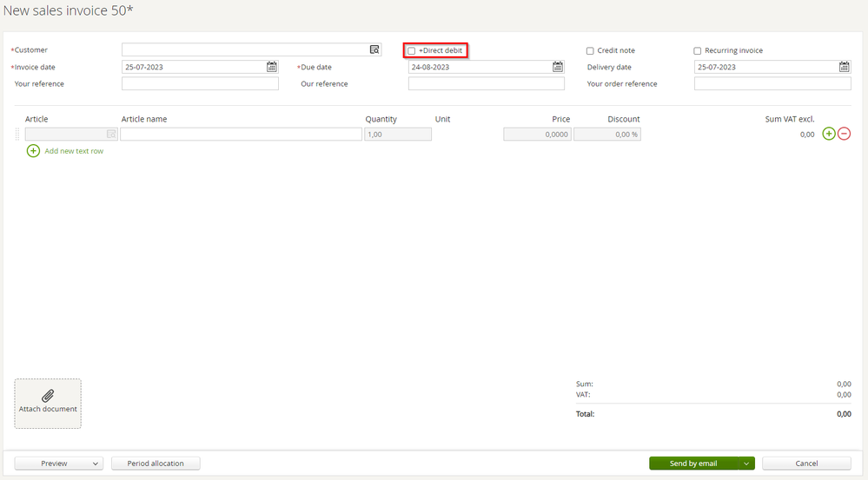
Task: Click the Total label
Action: (x=585, y=414)
